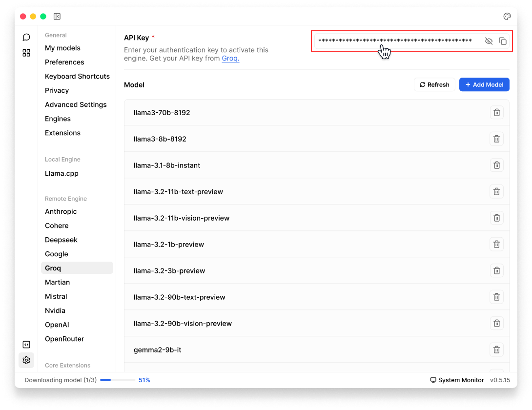Click the Refresh models button
Image resolution: width=532 pixels, height=410 pixels.
[434, 84]
